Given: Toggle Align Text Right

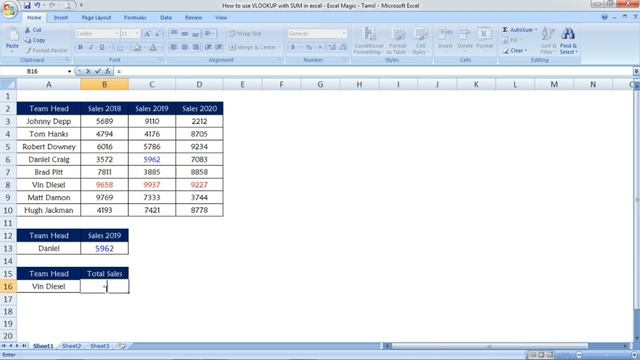Looking at the screenshot, I should tap(196, 47).
